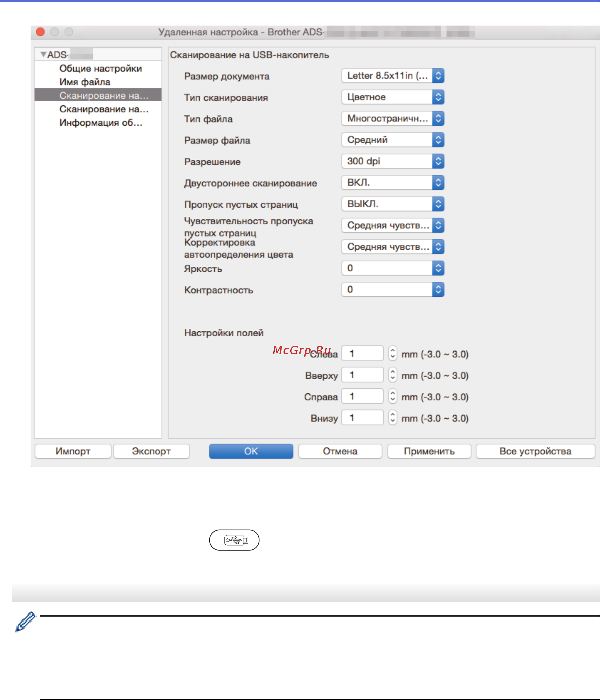Toggle Двустороннее сканирование dropdown set to ВКЛ.
600x700 pixels.
pos(392,183)
